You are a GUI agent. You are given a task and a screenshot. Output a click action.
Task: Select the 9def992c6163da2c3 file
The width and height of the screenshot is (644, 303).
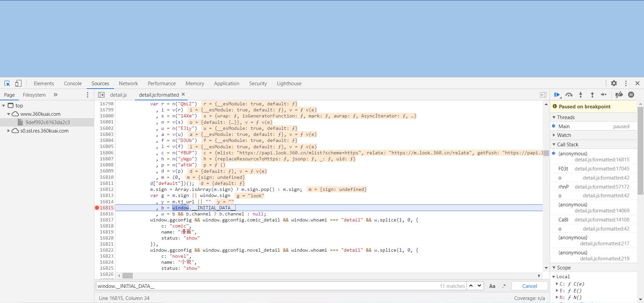(x=48, y=122)
